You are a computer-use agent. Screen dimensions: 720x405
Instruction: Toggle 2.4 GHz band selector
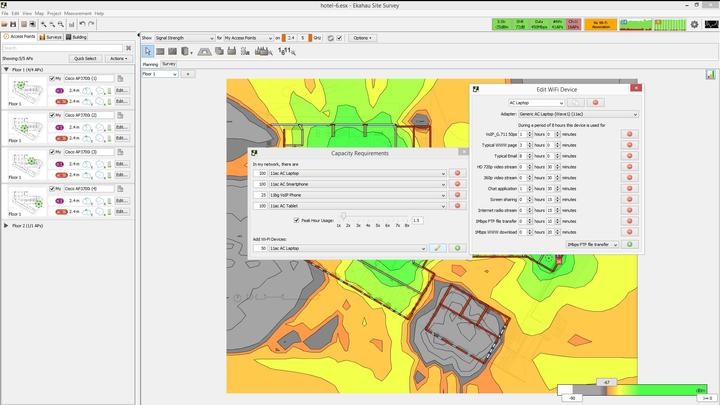pyautogui.click(x=289, y=38)
